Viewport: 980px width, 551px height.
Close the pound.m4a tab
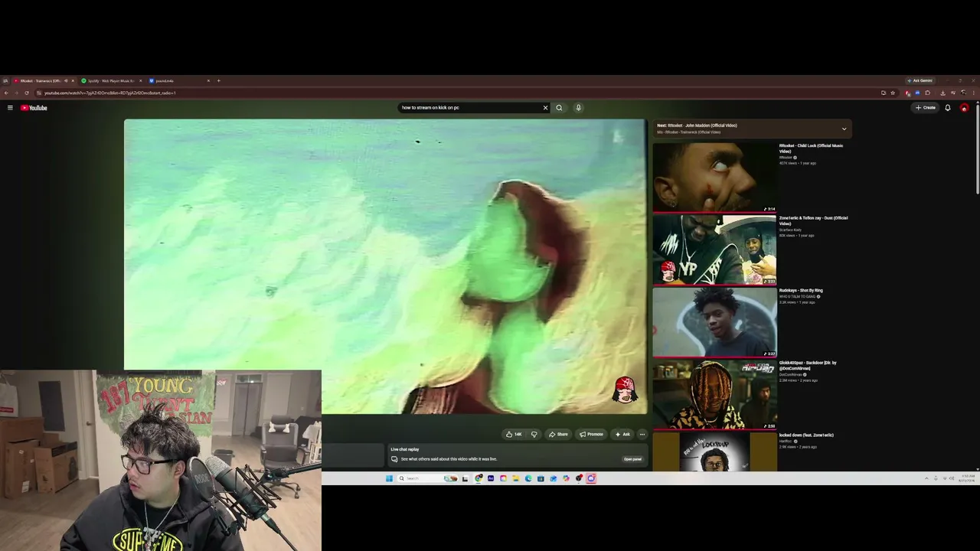pos(208,81)
